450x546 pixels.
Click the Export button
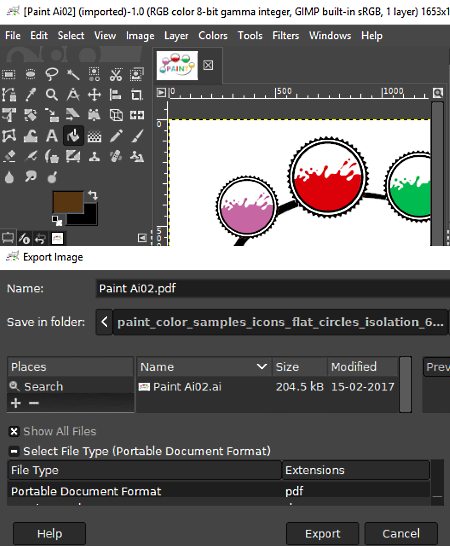click(x=323, y=533)
